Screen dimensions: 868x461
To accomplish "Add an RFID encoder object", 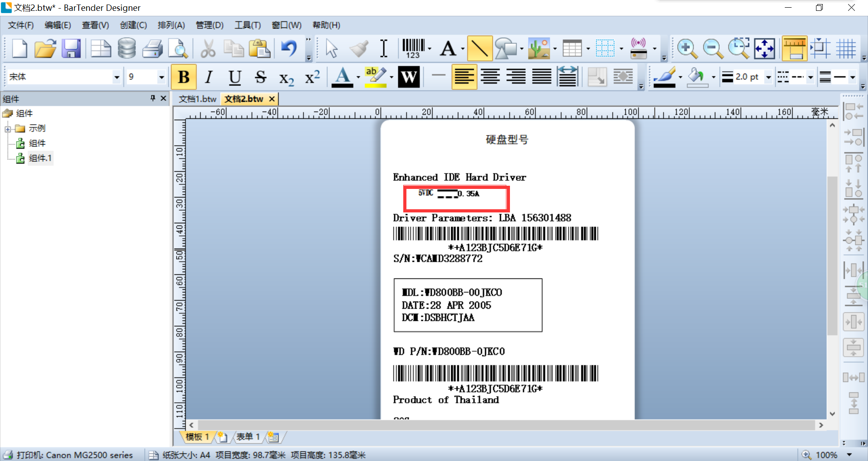I will (638, 48).
